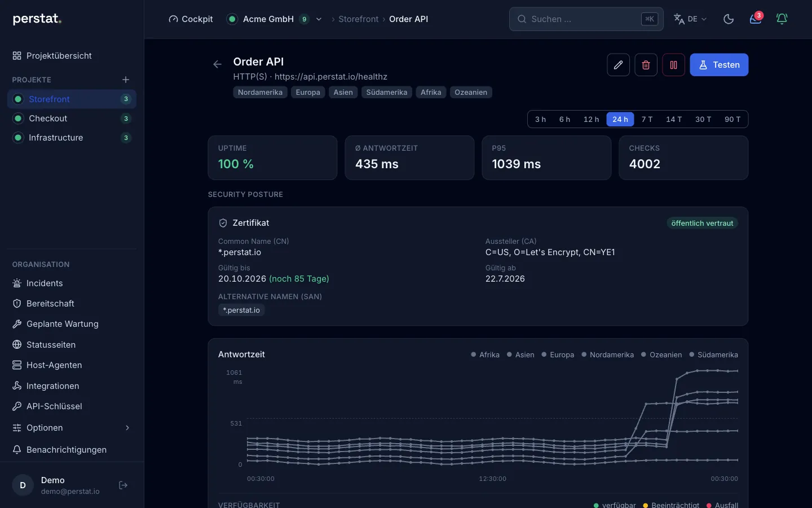Click the Demo user avatar
The image size is (812, 508).
(23, 485)
